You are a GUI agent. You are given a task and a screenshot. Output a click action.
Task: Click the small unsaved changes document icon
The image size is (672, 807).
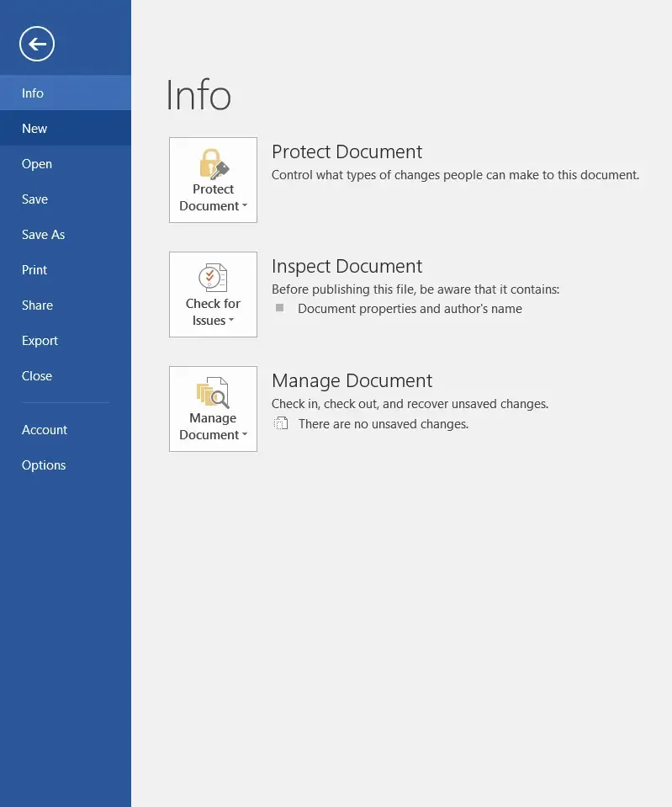click(280, 423)
